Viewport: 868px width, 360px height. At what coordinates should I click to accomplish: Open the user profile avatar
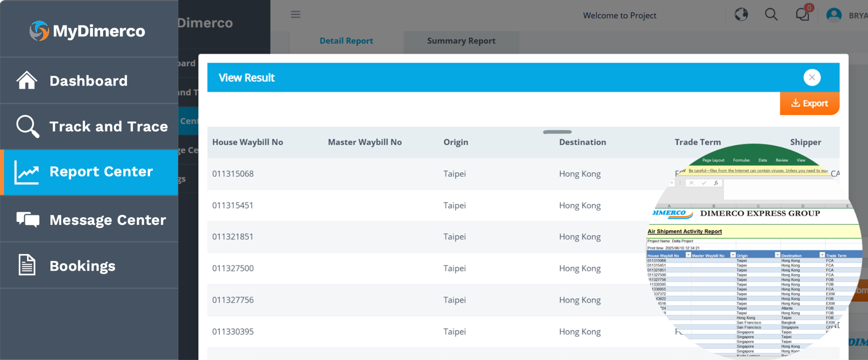(834, 15)
